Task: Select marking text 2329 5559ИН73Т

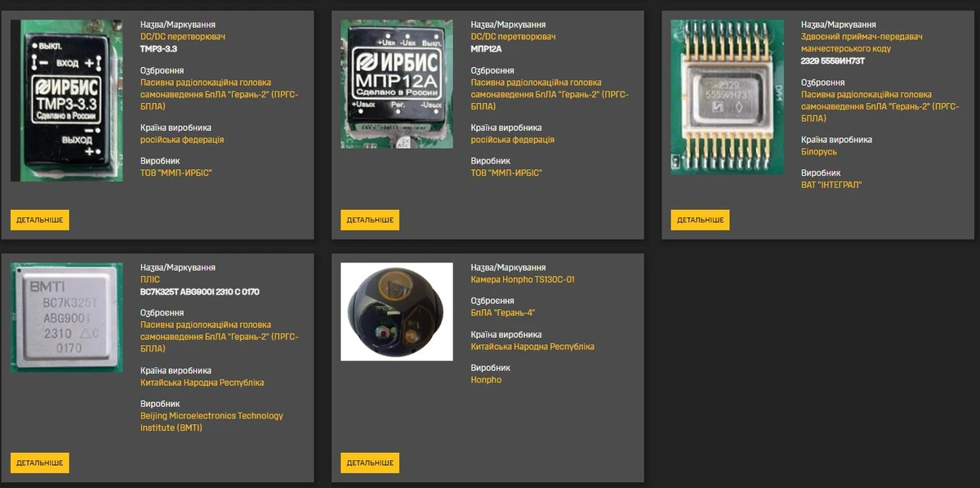Action: click(833, 60)
